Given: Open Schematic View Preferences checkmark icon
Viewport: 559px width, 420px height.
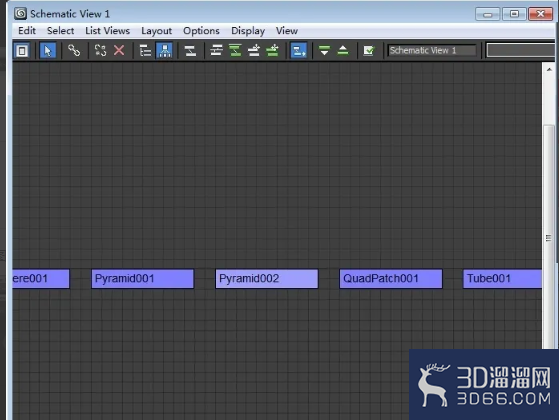Looking at the screenshot, I should point(369,51).
